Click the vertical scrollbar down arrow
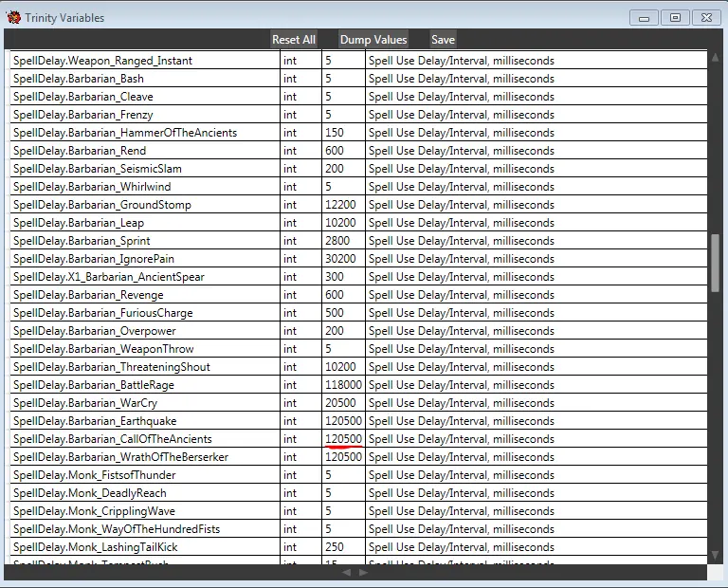728x588 pixels. coord(715,555)
